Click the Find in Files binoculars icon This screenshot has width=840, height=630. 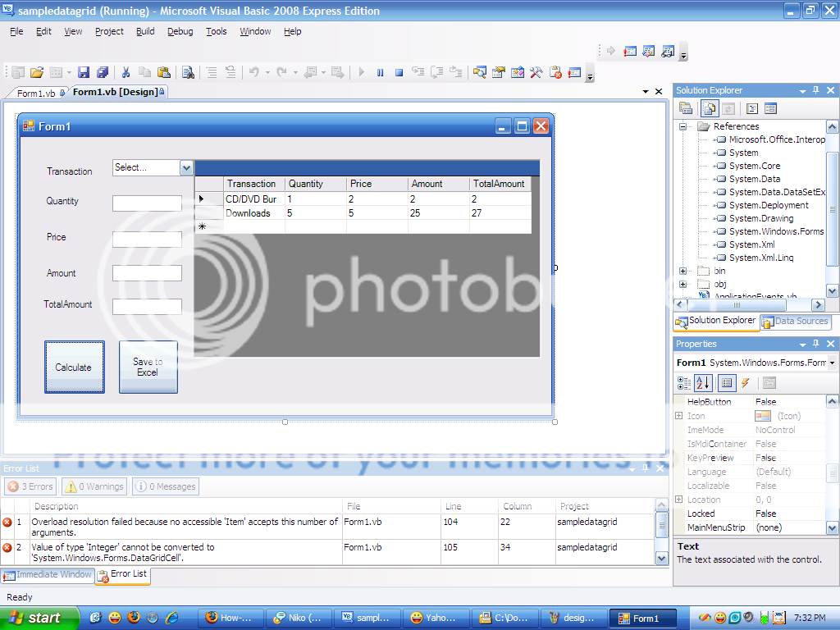[x=188, y=72]
